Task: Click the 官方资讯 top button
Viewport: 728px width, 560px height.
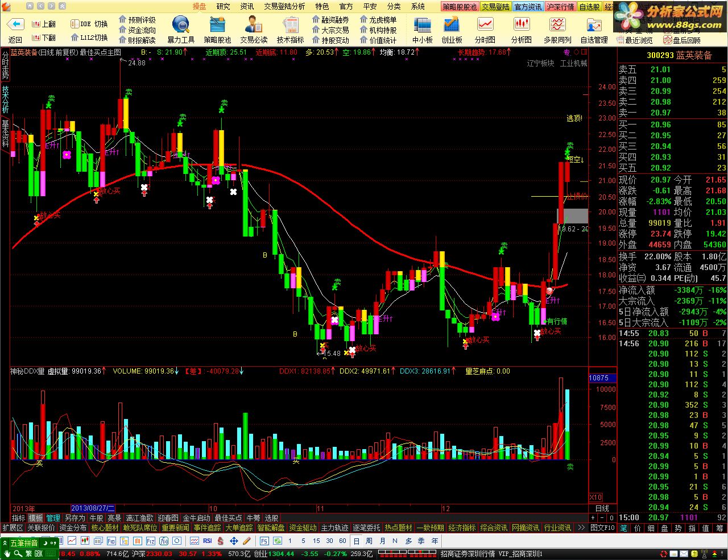Action: coord(528,7)
